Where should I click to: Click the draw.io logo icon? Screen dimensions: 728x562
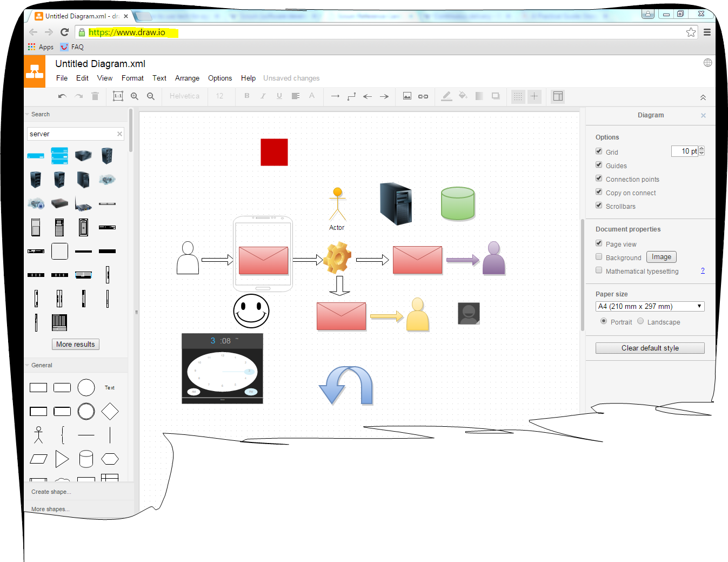click(35, 71)
